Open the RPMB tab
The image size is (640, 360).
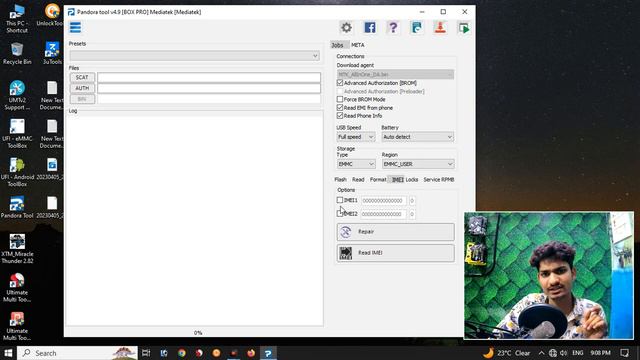(x=448, y=180)
